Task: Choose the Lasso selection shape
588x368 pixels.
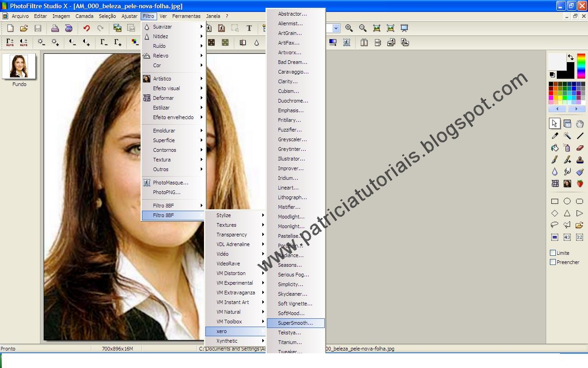Action: [555, 225]
